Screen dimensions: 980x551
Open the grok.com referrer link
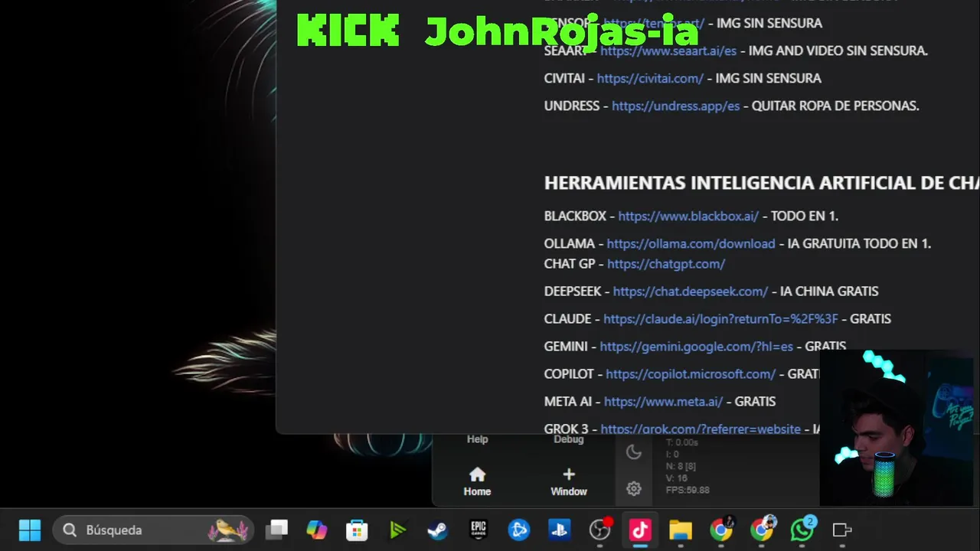701,429
